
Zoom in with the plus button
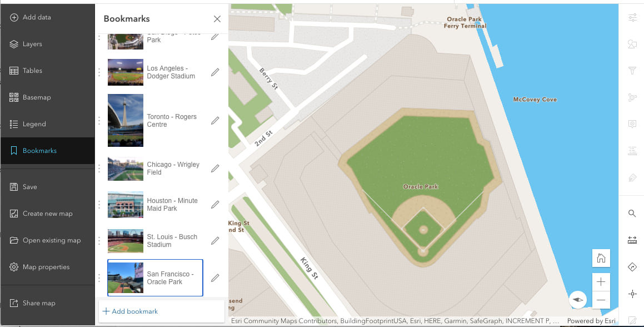point(601,282)
